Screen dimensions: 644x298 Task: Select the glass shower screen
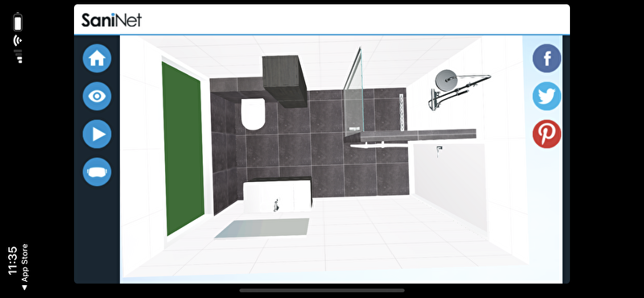click(x=353, y=90)
